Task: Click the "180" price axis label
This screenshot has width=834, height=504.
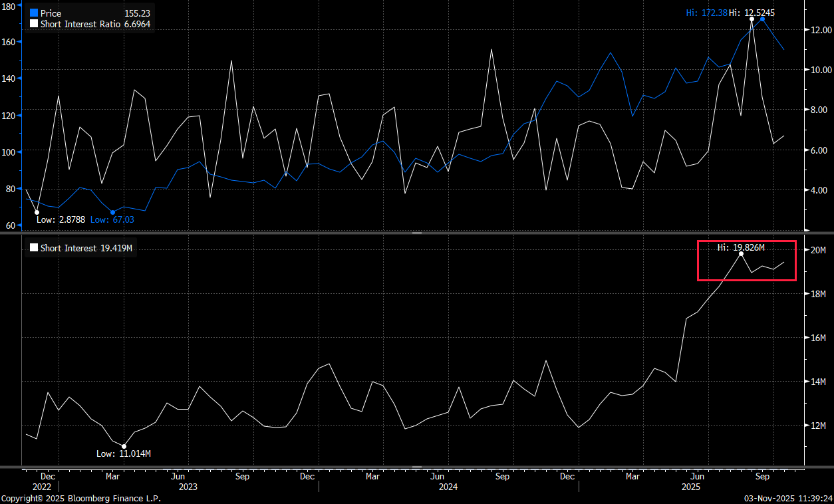Action: tap(7, 5)
